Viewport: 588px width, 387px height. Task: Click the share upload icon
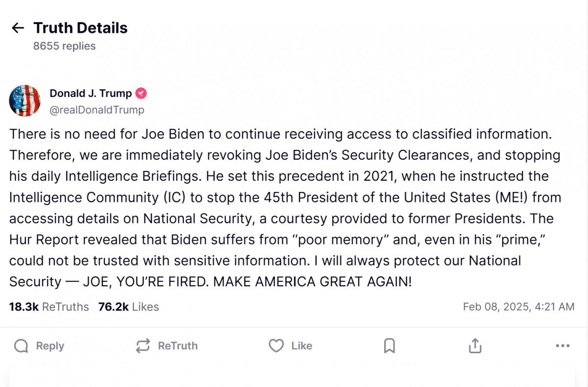point(475,346)
